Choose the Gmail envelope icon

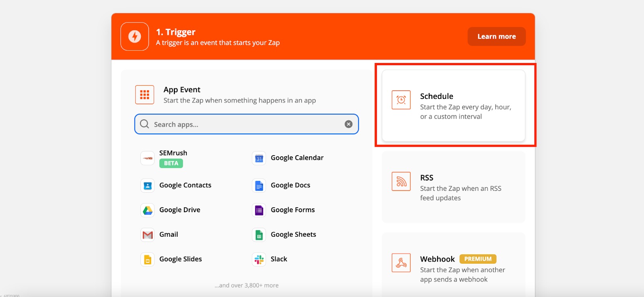(148, 235)
